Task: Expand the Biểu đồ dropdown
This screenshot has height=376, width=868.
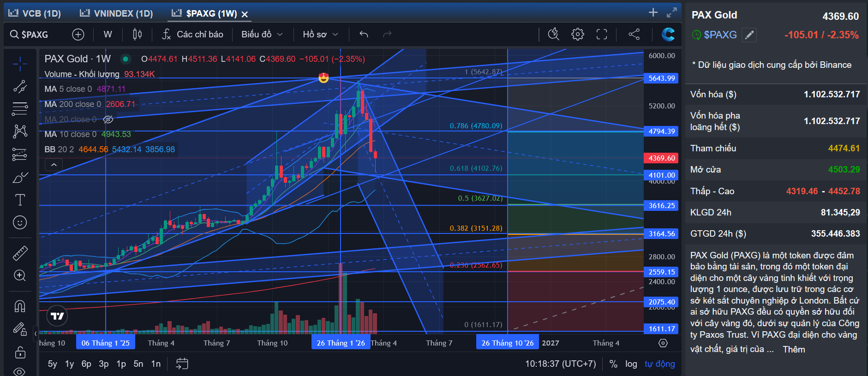Action: coord(262,35)
